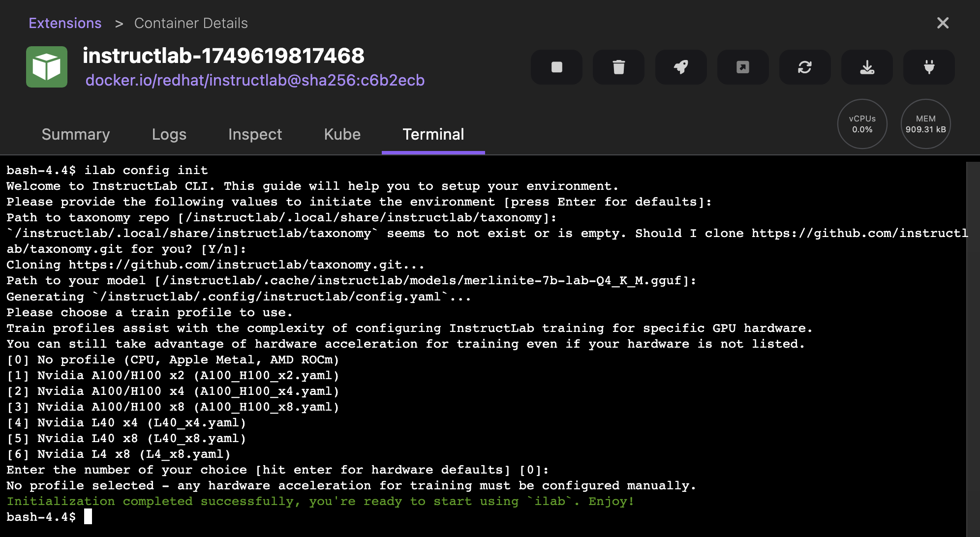The image size is (980, 537).
Task: Click the '[3] Nvidia A100/H100 x8' line
Action: pos(173,407)
